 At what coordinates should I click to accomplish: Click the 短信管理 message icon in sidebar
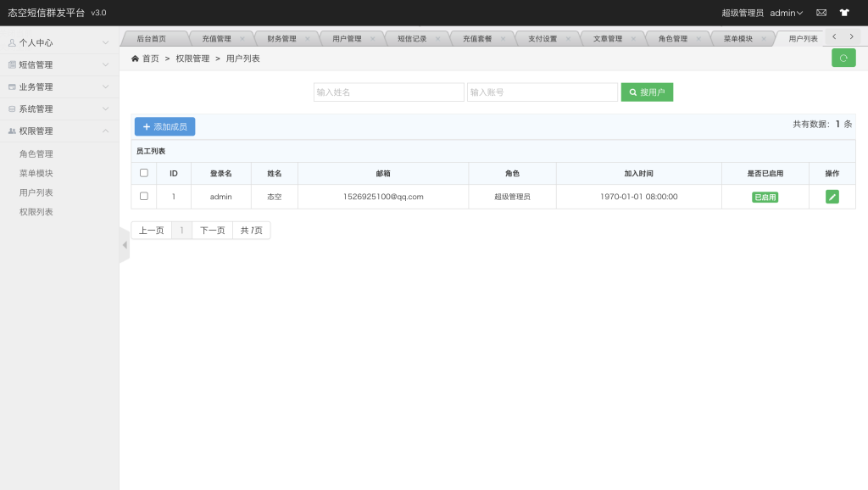tap(14, 64)
